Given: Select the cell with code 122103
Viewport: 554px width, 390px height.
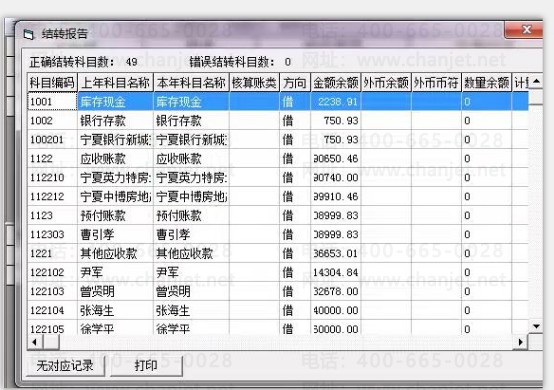Looking at the screenshot, I should pos(52,291).
